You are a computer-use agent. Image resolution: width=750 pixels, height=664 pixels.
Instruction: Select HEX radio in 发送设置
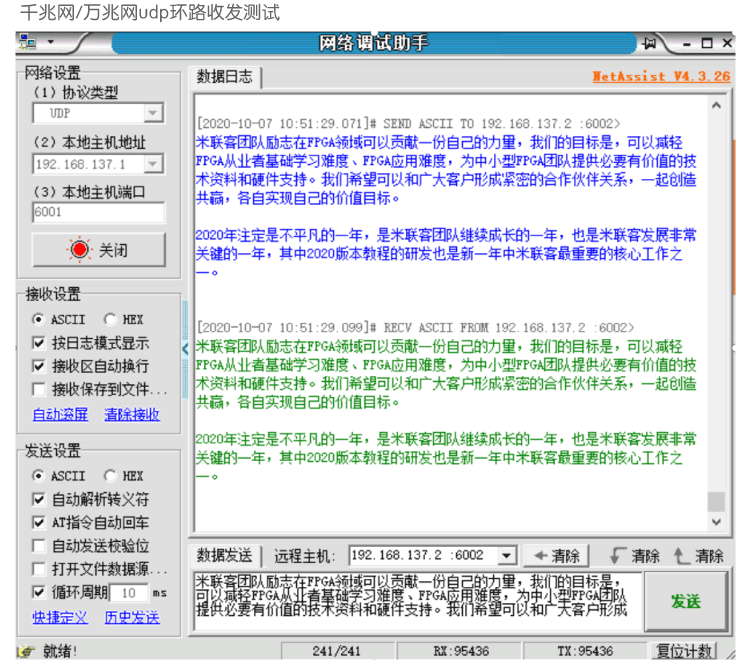(x=123, y=476)
